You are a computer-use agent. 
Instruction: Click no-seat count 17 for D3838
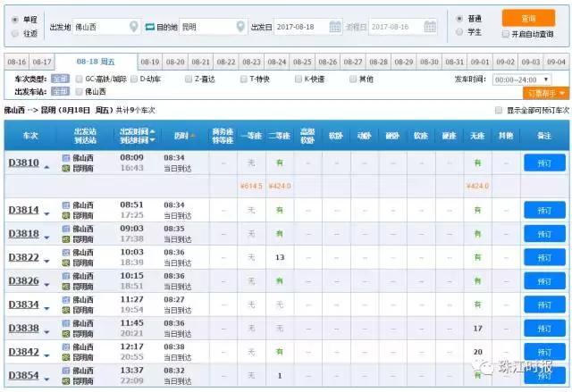[x=478, y=329]
